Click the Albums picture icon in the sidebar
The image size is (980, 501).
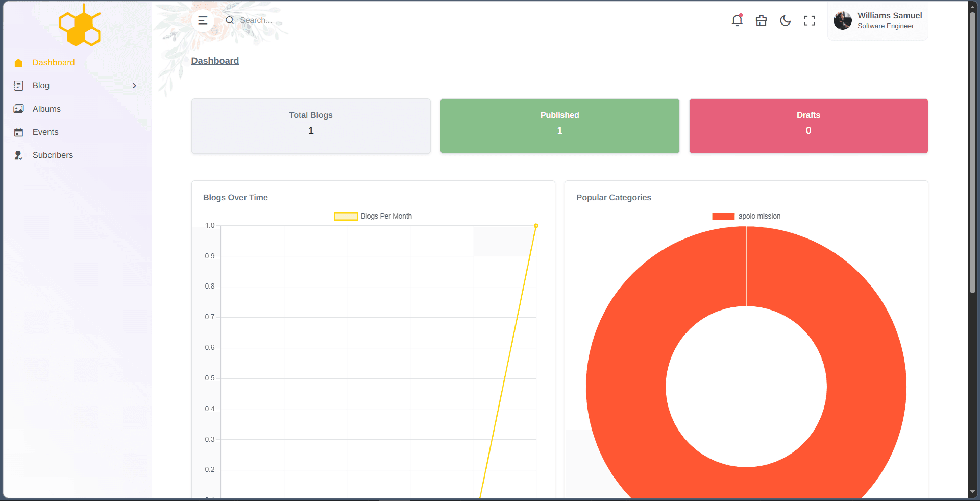pyautogui.click(x=19, y=109)
